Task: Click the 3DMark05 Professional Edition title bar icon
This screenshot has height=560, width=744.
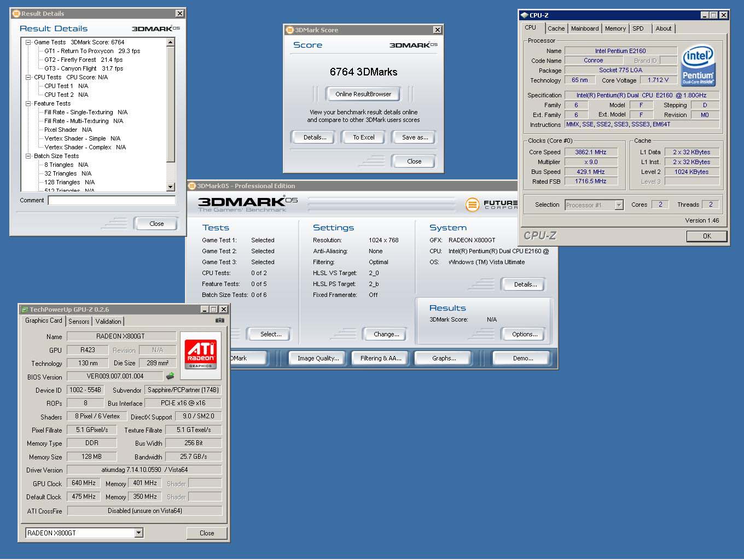Action: click(x=192, y=186)
